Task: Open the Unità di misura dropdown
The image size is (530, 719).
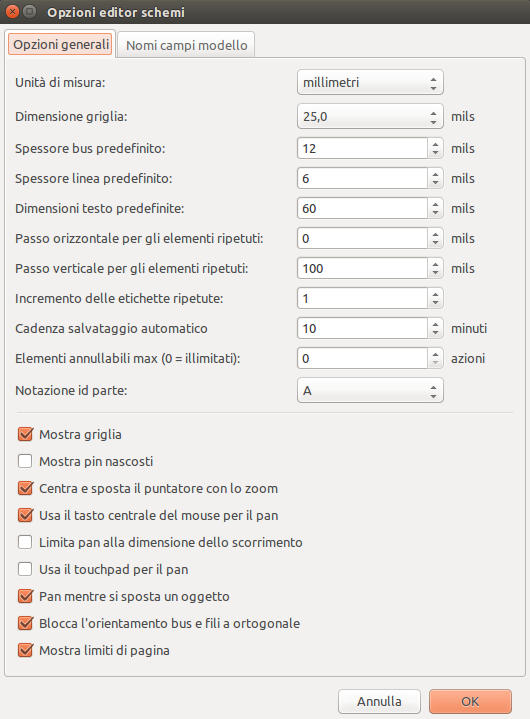Action: pos(370,83)
